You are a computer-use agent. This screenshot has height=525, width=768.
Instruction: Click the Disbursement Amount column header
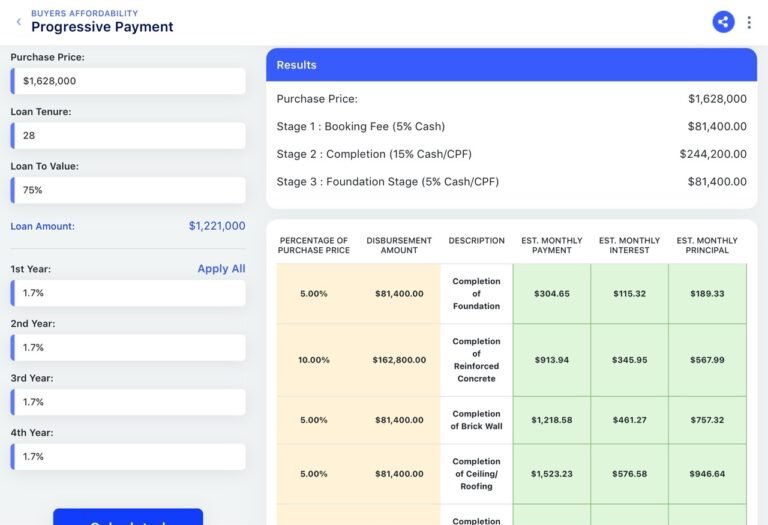click(399, 245)
